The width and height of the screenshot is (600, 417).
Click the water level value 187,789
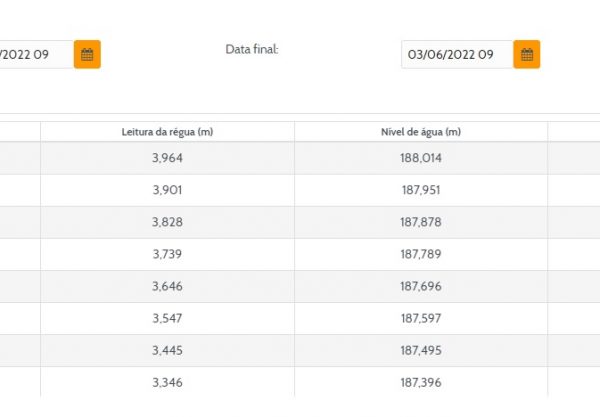420,254
